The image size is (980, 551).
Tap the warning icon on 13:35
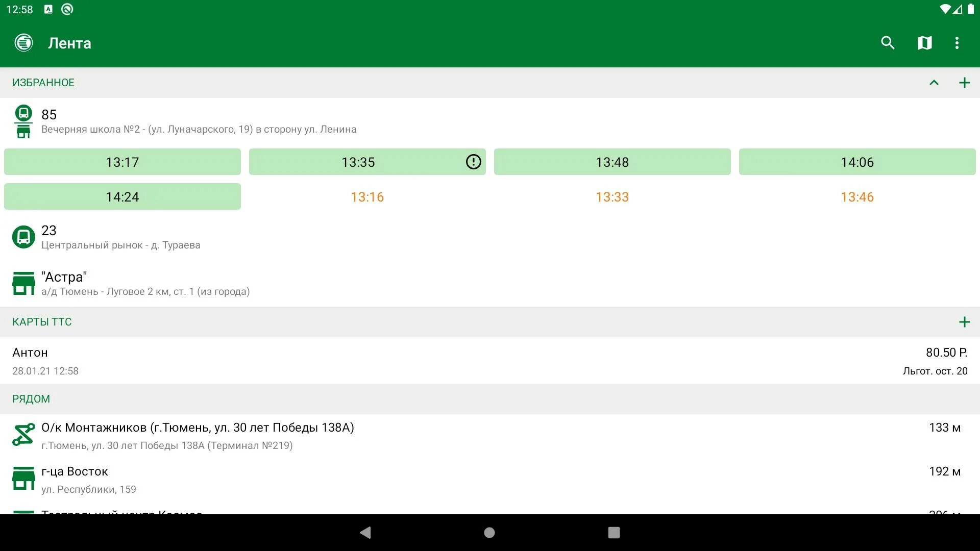(473, 162)
